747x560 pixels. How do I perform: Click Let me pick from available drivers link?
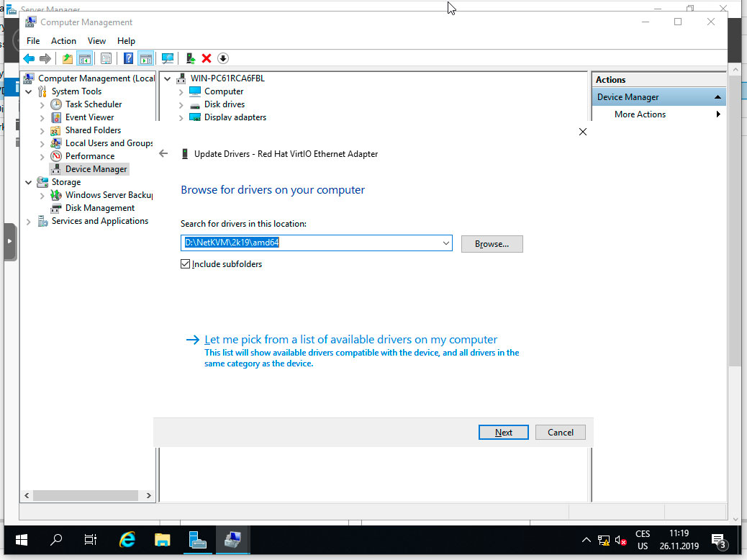tap(351, 339)
